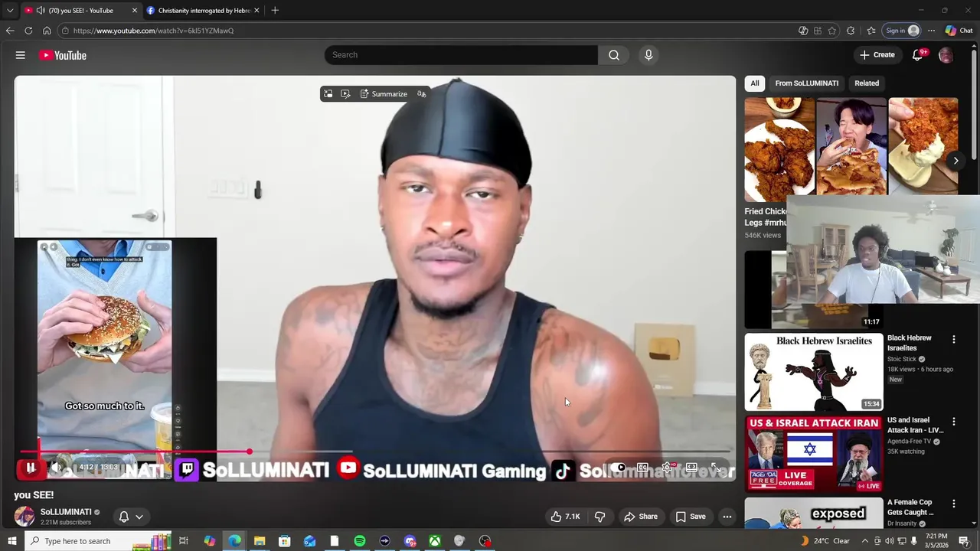
Task: Open the favorites list icon
Action: 871,31
